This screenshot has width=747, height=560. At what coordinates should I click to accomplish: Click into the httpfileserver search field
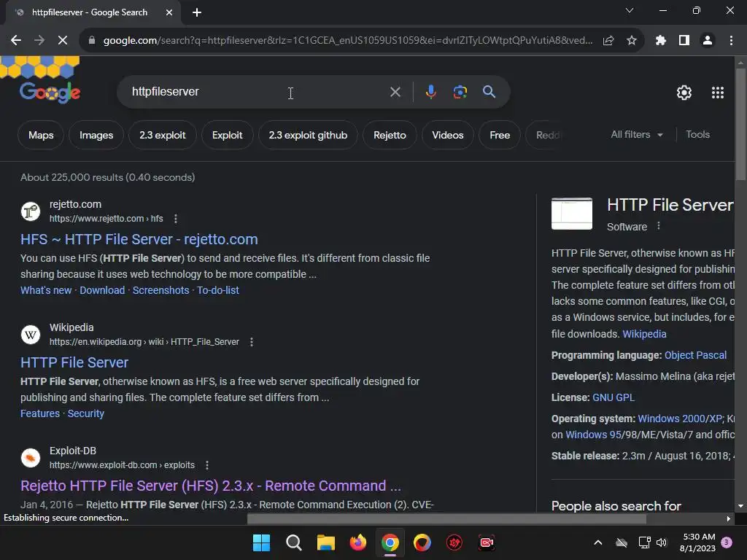tap(258, 92)
